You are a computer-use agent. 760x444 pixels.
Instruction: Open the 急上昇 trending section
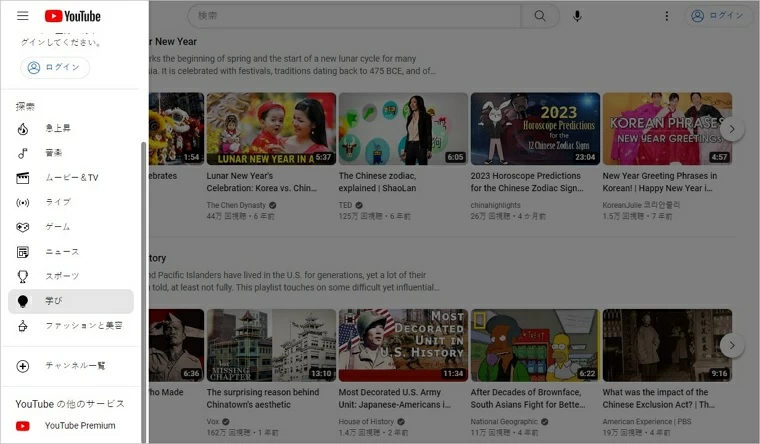(71, 128)
